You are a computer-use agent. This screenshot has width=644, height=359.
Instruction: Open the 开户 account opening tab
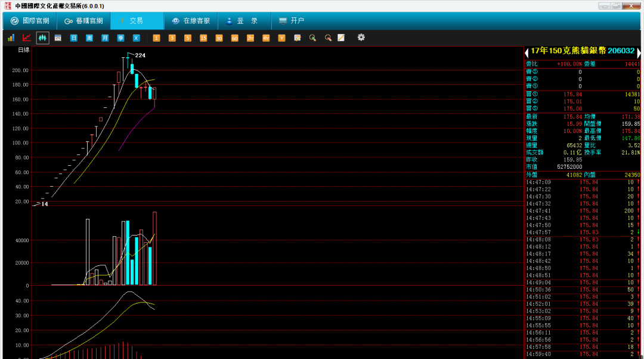pyautogui.click(x=292, y=21)
